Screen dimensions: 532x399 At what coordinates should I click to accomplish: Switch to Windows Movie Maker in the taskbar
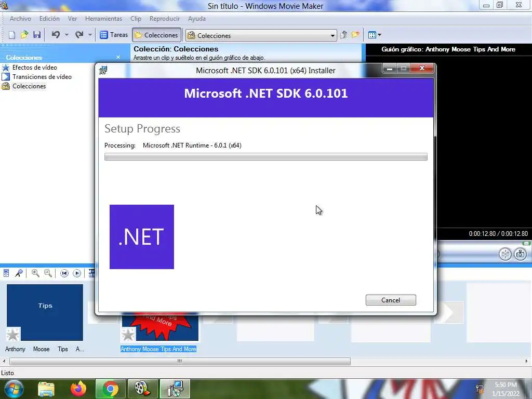point(142,389)
